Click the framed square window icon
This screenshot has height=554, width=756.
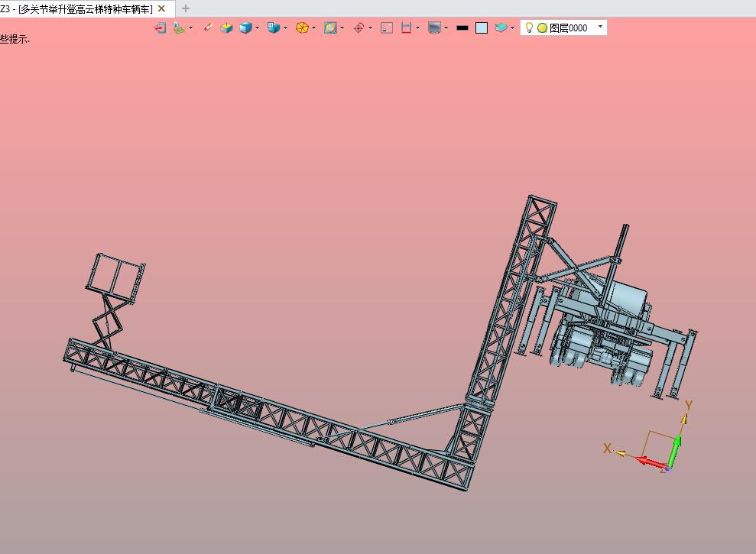[x=387, y=28]
